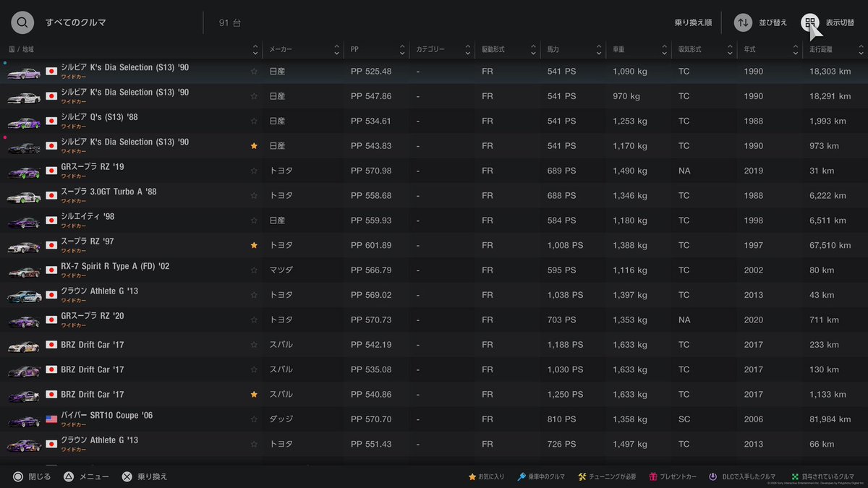Image resolution: width=868 pixels, height=488 pixels.
Task: Remove favorite star from スープラ RZ '97
Action: click(x=254, y=246)
